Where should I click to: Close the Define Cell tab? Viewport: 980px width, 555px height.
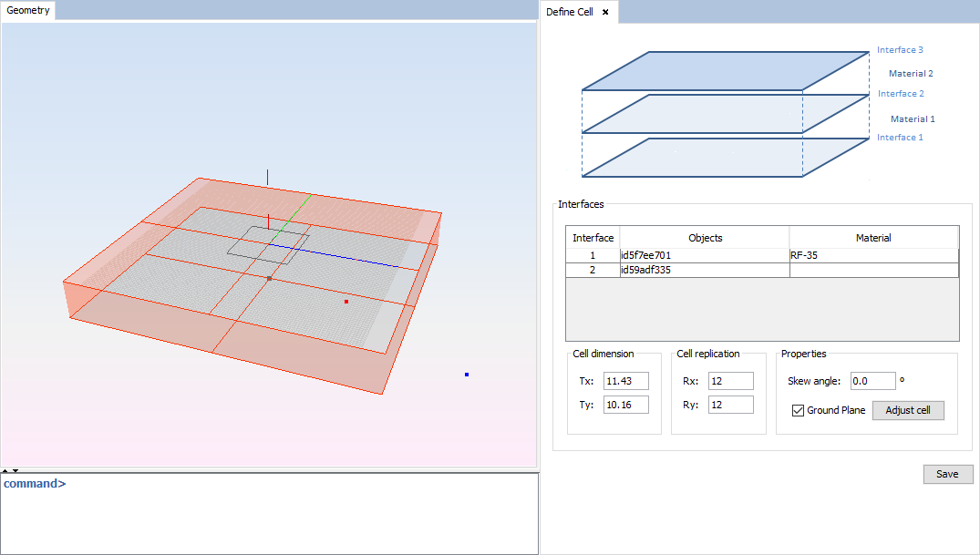(605, 12)
